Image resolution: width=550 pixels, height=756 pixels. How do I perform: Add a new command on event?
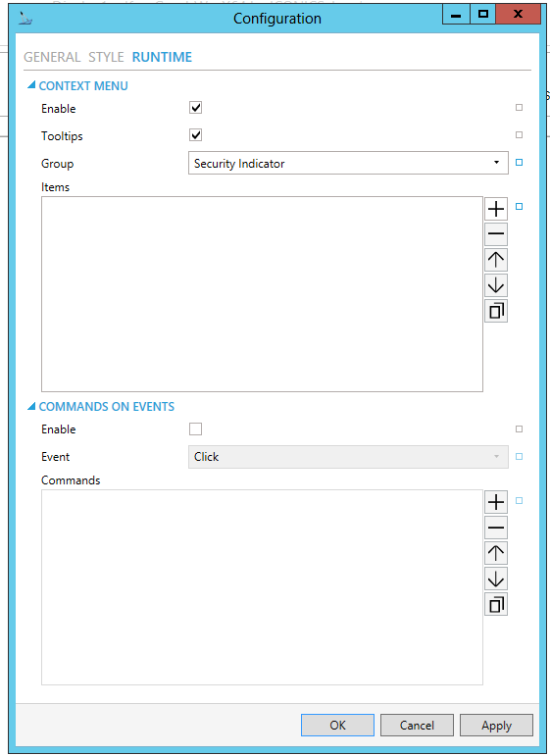click(x=495, y=502)
